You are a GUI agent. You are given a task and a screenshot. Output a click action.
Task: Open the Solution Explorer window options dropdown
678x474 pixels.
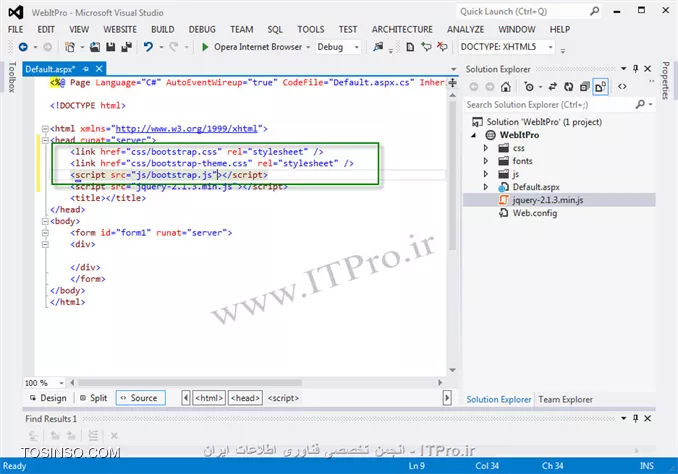[x=624, y=68]
